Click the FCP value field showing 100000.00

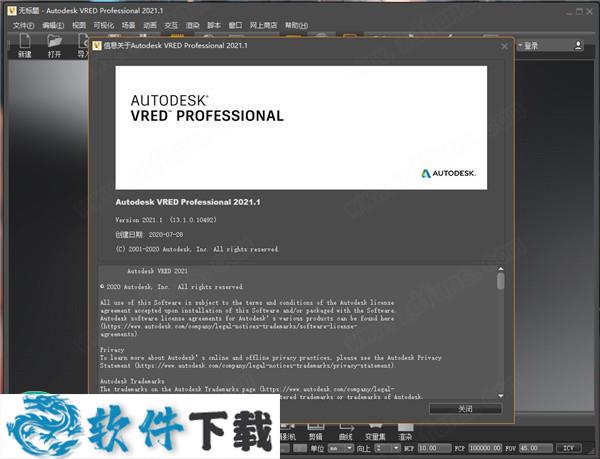[x=485, y=448]
